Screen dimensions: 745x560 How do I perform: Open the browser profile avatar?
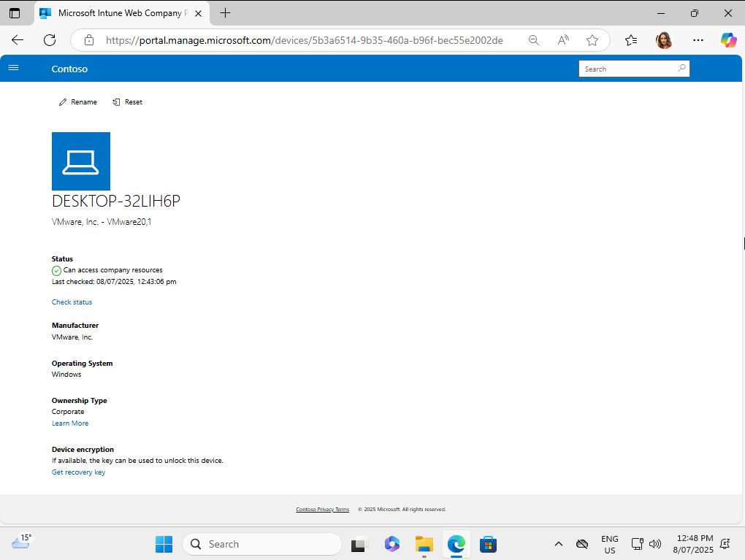coord(664,40)
